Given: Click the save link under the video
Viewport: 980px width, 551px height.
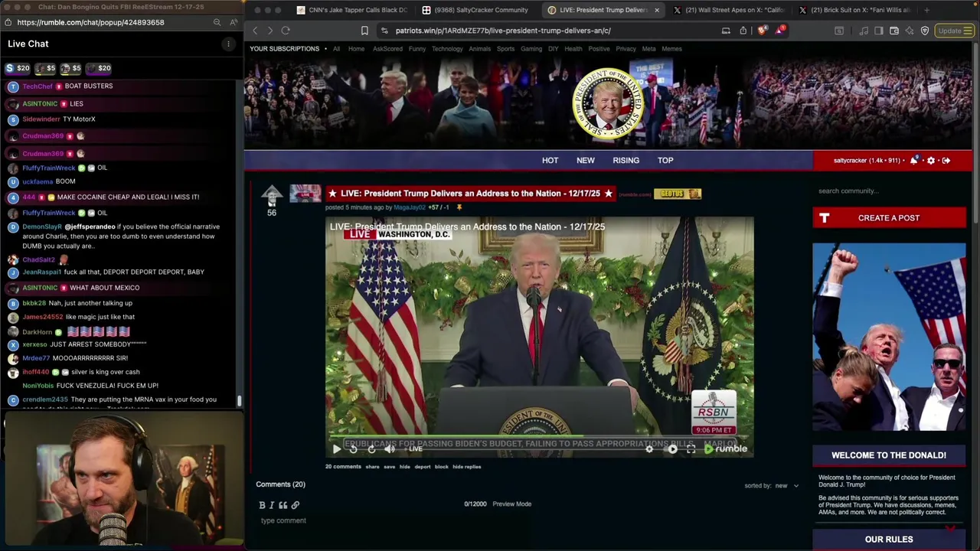Looking at the screenshot, I should point(389,467).
